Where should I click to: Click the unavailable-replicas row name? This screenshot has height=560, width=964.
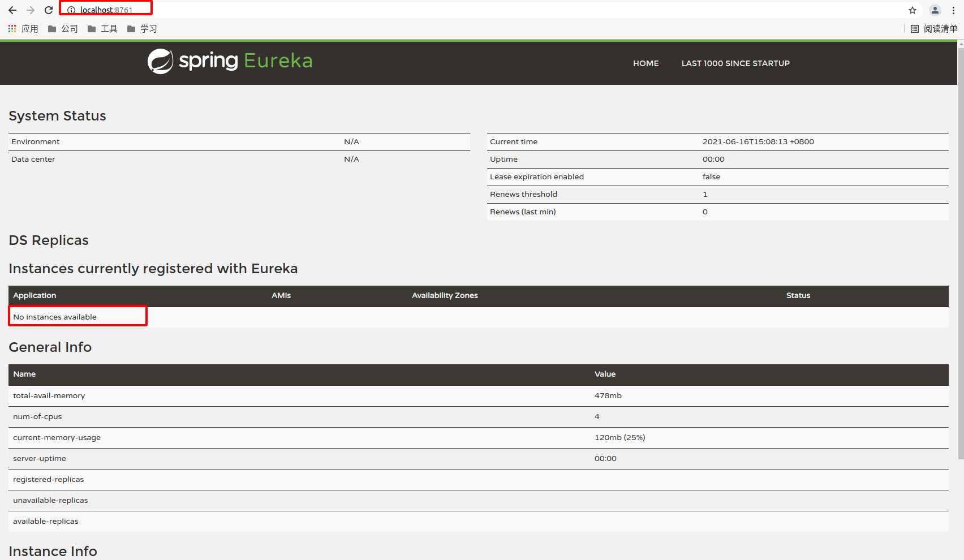tap(50, 501)
